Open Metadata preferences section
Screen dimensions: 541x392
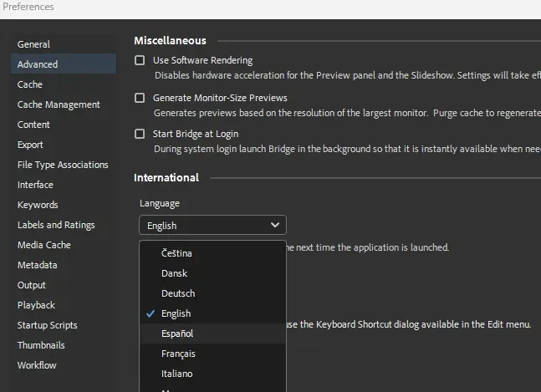[x=64, y=265]
